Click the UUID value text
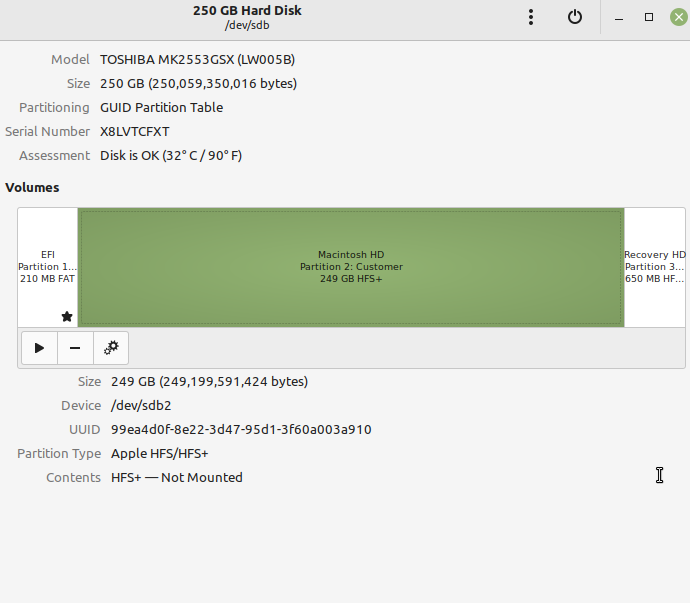690x603 pixels. [x=241, y=429]
